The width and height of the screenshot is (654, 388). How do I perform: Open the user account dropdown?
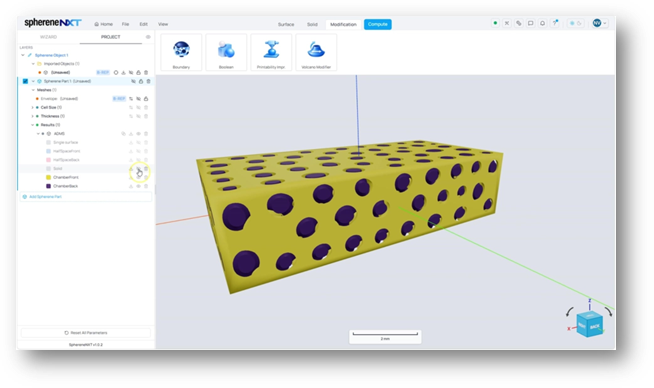pos(600,23)
